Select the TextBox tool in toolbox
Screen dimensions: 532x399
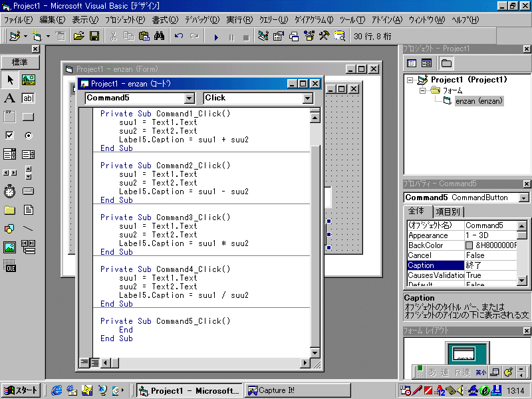click(x=29, y=98)
